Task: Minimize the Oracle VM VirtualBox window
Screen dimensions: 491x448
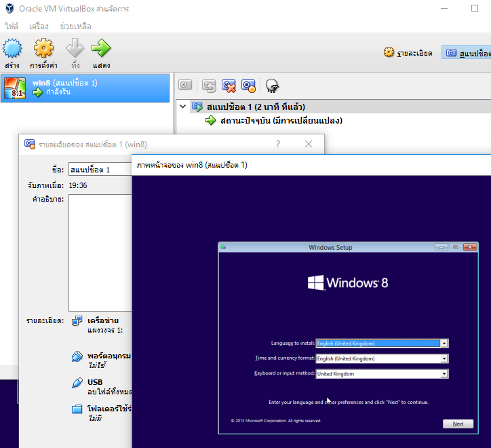Action: [x=444, y=8]
